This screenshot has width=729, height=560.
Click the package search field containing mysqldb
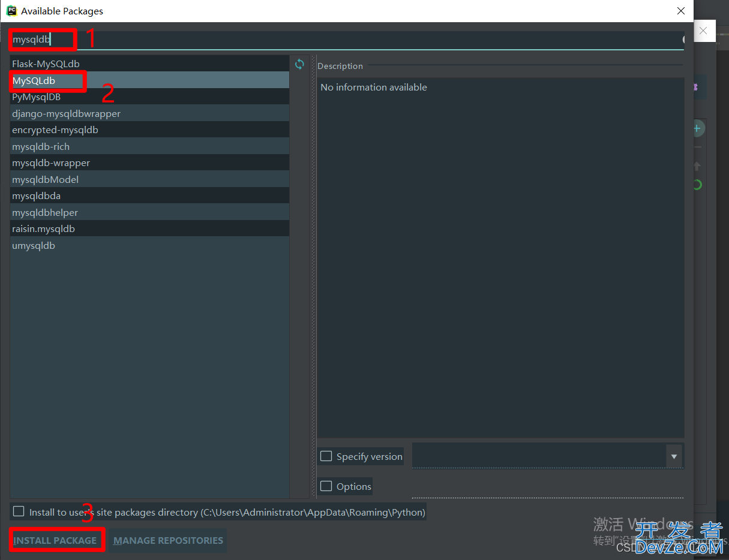[347, 40]
